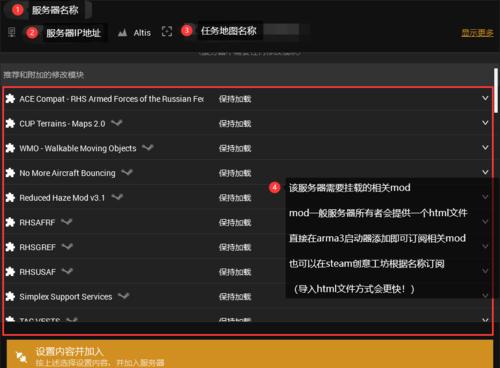This screenshot has width=500, height=368.
Task: Open the 保持加载 dropdown for Reduced Haze Mod
Action: (235, 198)
